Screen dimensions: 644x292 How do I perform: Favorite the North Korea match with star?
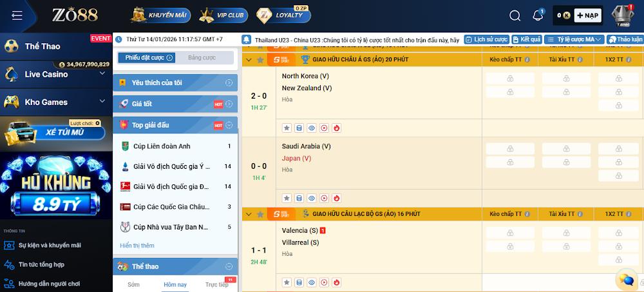pos(287,128)
